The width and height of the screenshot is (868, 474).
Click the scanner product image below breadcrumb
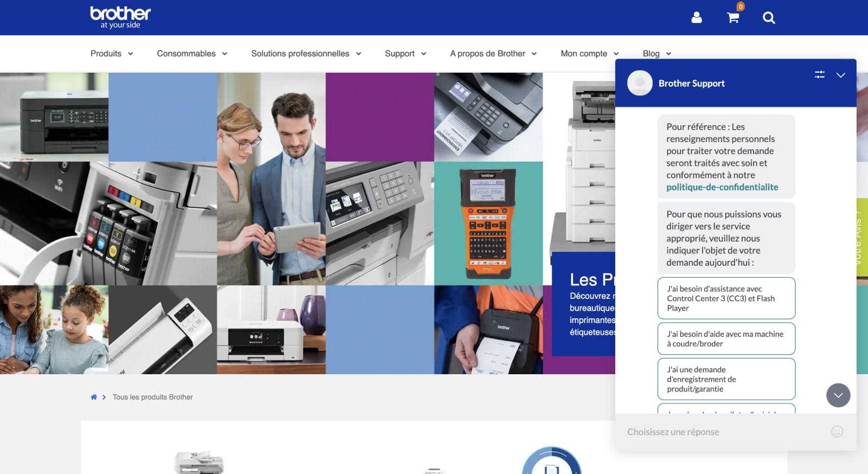click(199, 462)
